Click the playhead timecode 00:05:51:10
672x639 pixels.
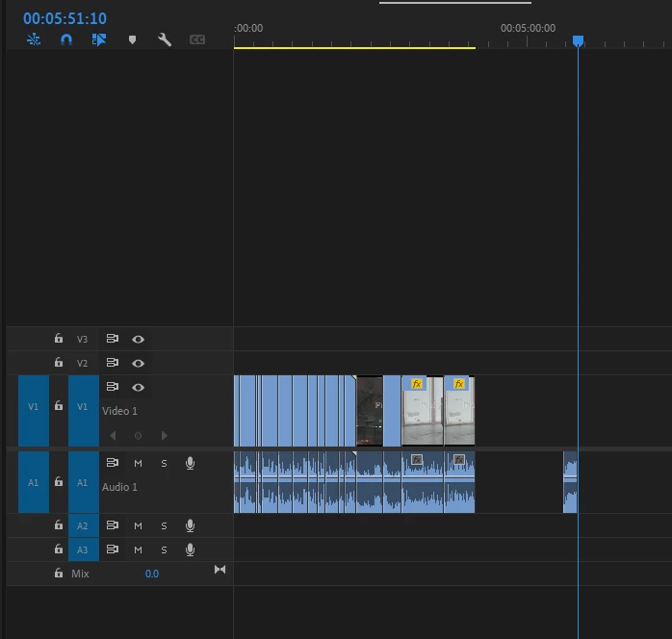(x=65, y=18)
